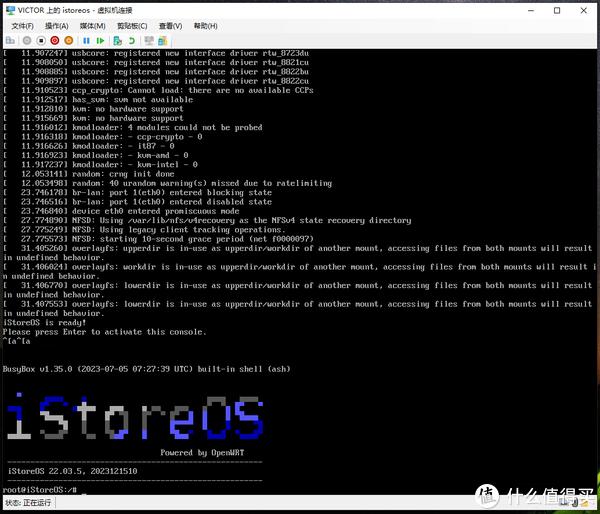Click the 'iStoreOS 22.03.5, 2023121510' version line
Viewport: 600px width, 514px height.
(x=73, y=471)
